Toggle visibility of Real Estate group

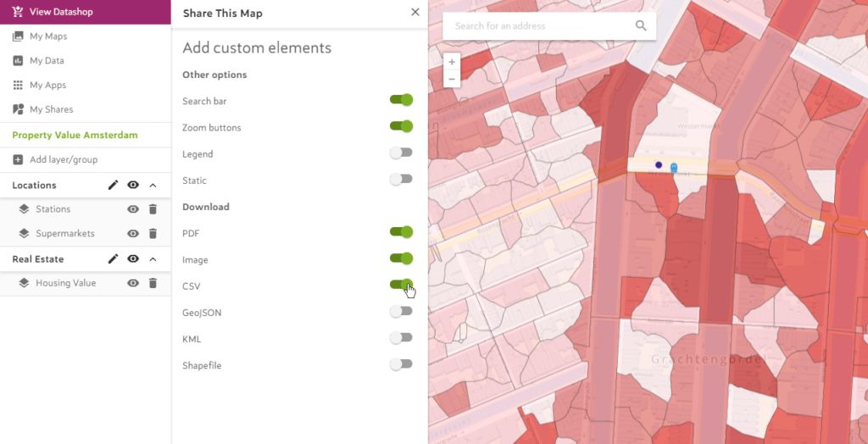[133, 258]
